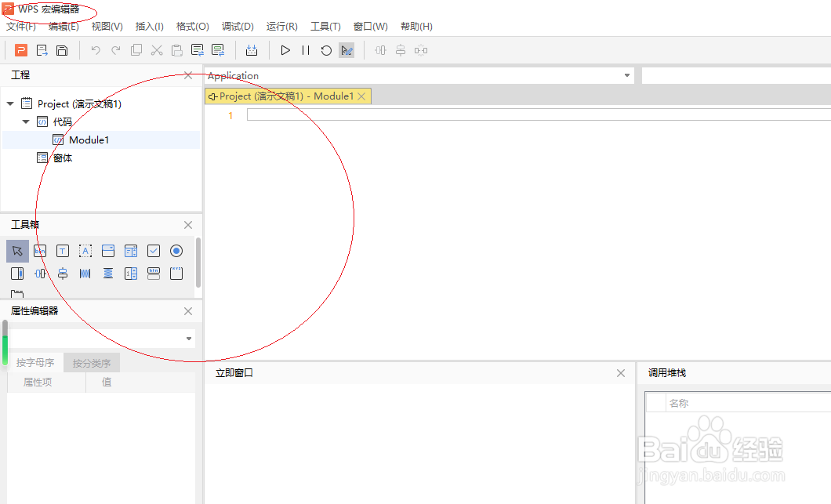Click the vertical layout icon in top toolbar
This screenshot has height=504, width=831.
tap(401, 50)
